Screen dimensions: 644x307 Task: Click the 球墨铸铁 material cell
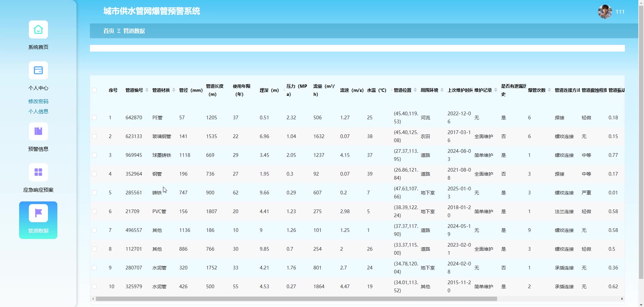pyautogui.click(x=162, y=155)
